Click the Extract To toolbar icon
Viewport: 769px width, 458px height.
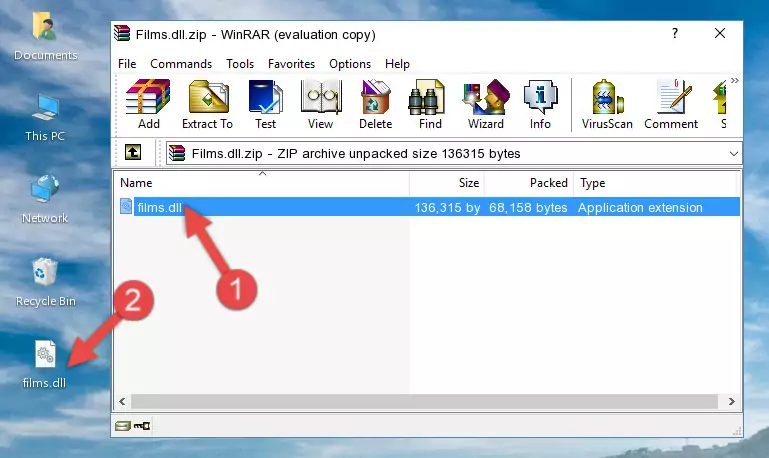pos(207,104)
